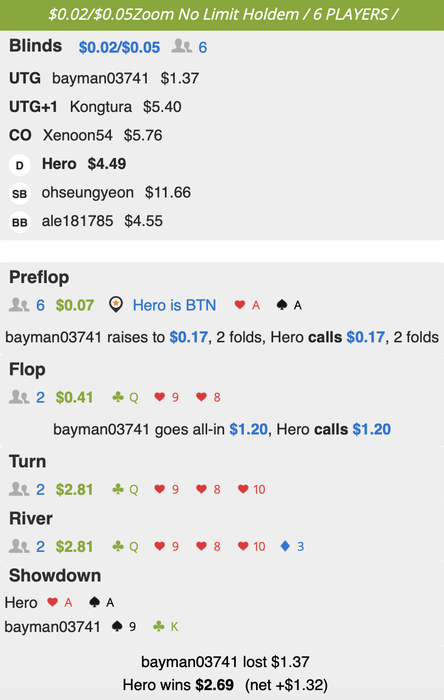
Task: Click the players icon beside Blinds
Action: (x=182, y=46)
